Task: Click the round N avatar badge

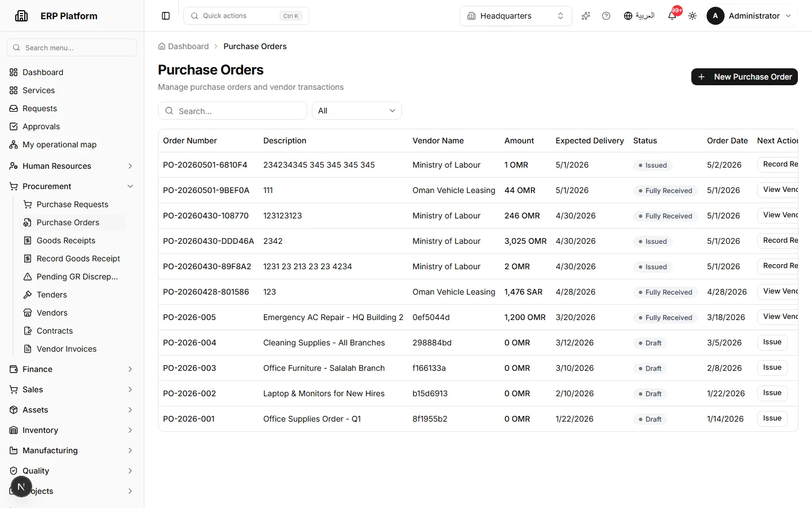Action: pyautogui.click(x=21, y=487)
